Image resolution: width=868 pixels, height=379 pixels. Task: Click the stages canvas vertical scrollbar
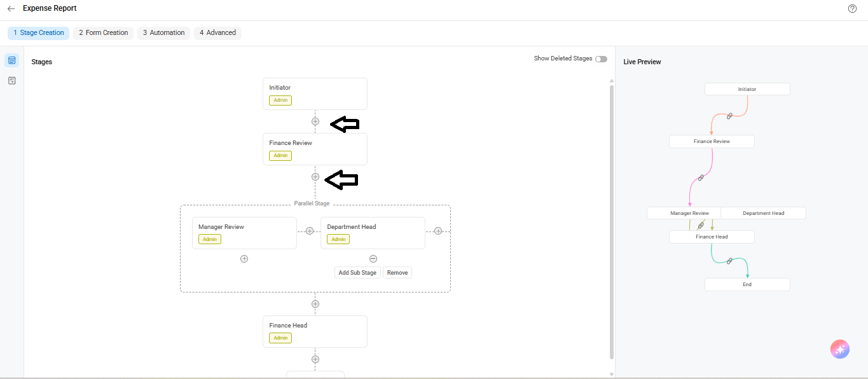tap(612, 223)
